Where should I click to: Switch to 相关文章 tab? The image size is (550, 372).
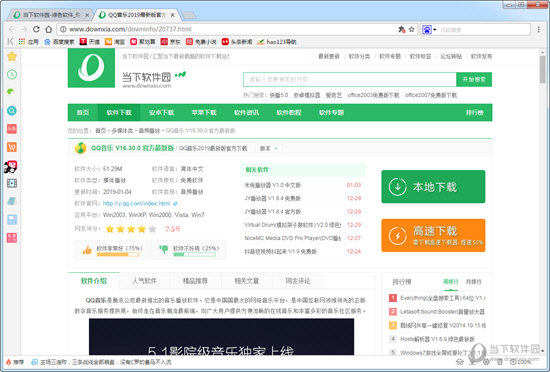(x=247, y=281)
